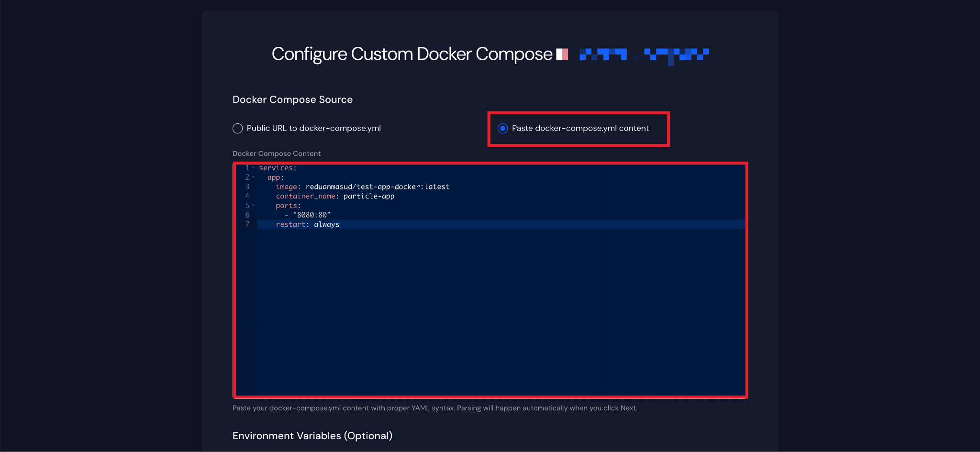Click the 'Docker Compose Source' section heading

[x=292, y=99]
